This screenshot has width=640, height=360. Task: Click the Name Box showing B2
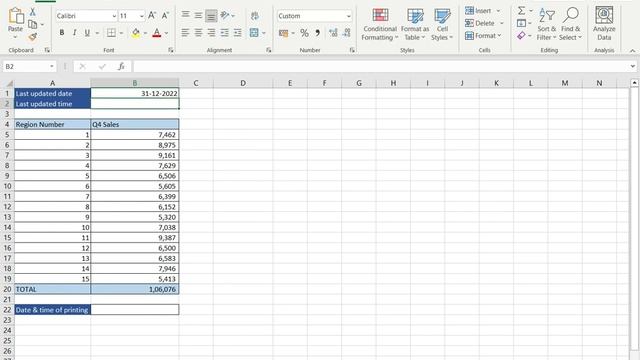29,66
